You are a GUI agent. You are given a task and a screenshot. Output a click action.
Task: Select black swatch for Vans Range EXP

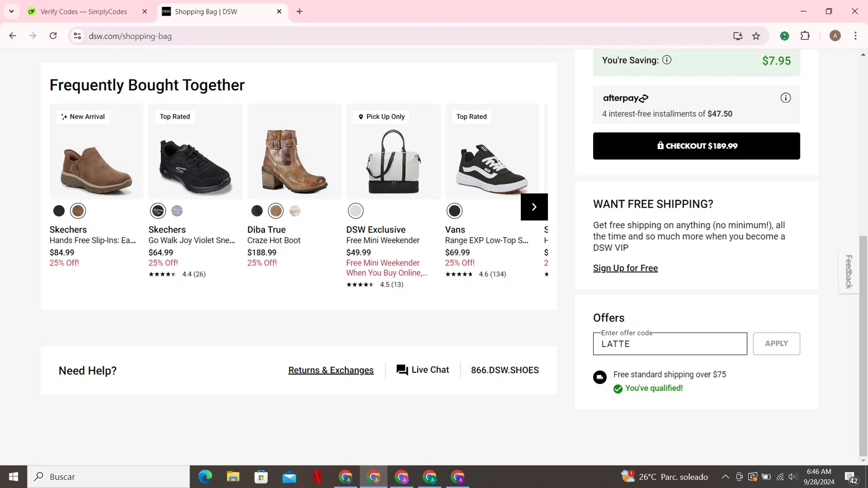coord(455,211)
